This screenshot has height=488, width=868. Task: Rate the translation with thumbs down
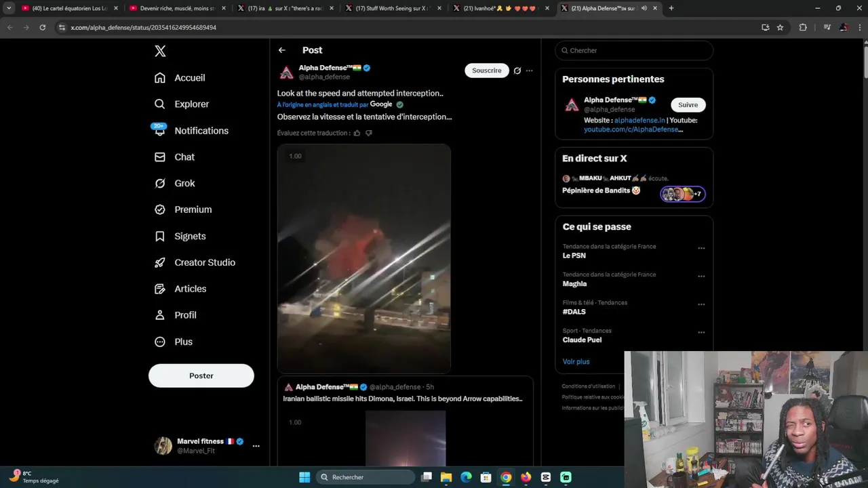tap(369, 133)
